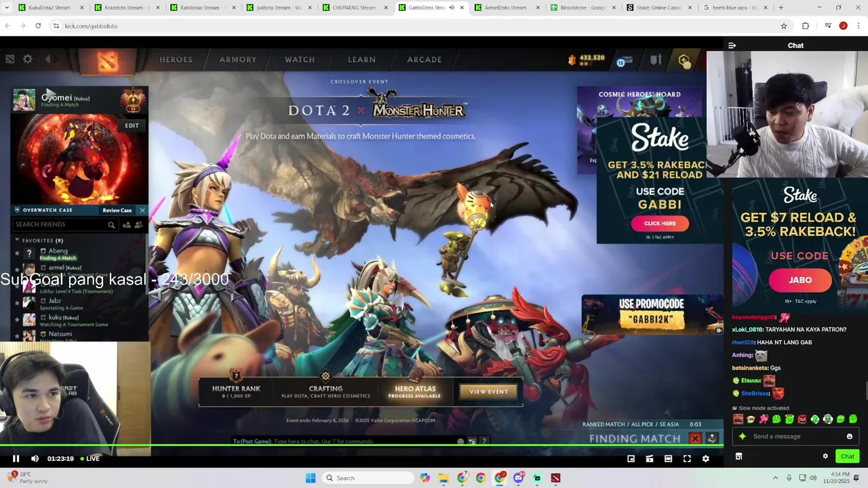868x488 pixels.
Task: Select the pink scribble emote
Action: (764, 420)
